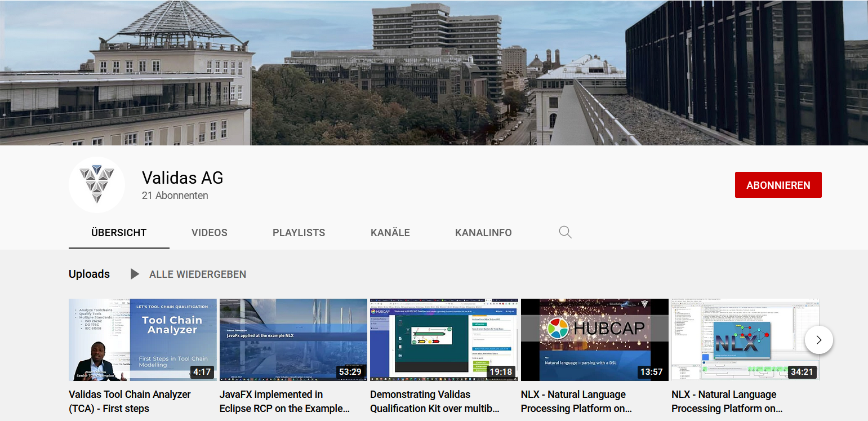
Task: Click the Uploads section heading
Action: tap(89, 274)
